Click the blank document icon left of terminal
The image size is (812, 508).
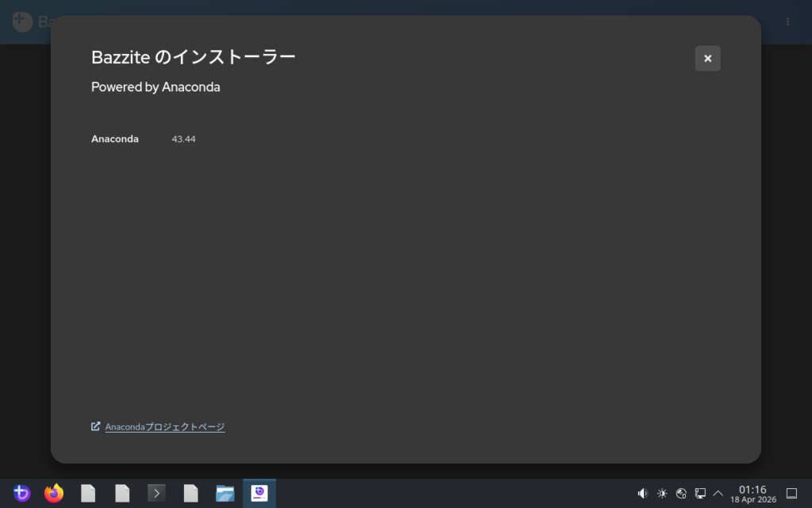pyautogui.click(x=122, y=494)
